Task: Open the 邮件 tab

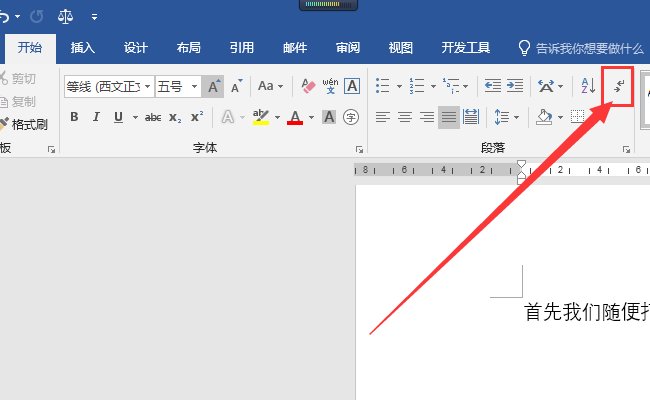Action: (x=295, y=48)
